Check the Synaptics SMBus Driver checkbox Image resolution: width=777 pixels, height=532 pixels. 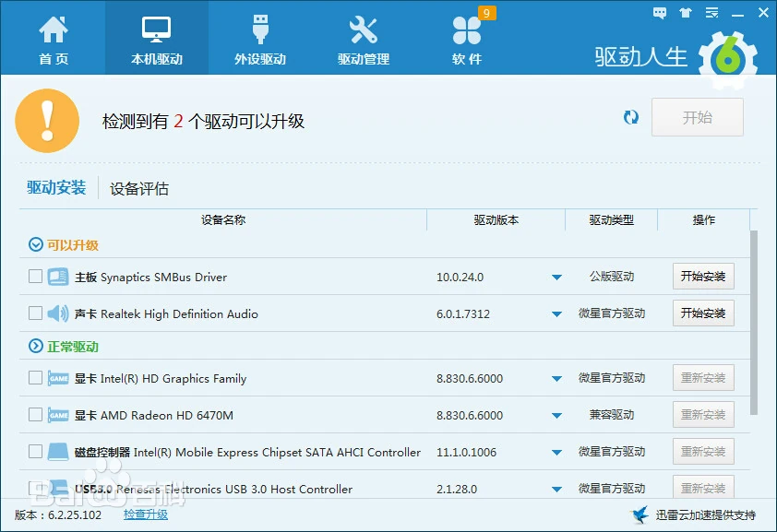click(x=34, y=276)
